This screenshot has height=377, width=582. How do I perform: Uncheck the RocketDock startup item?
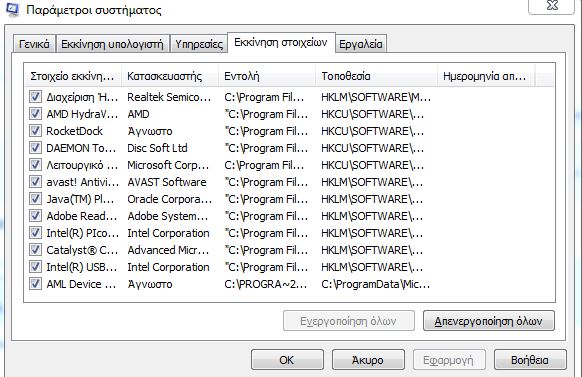pyautogui.click(x=35, y=131)
